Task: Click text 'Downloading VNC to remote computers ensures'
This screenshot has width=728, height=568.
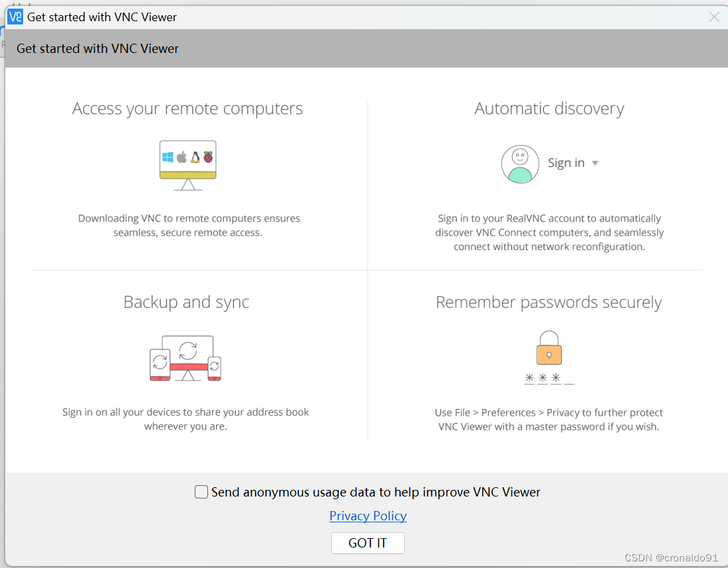Action: tap(189, 218)
